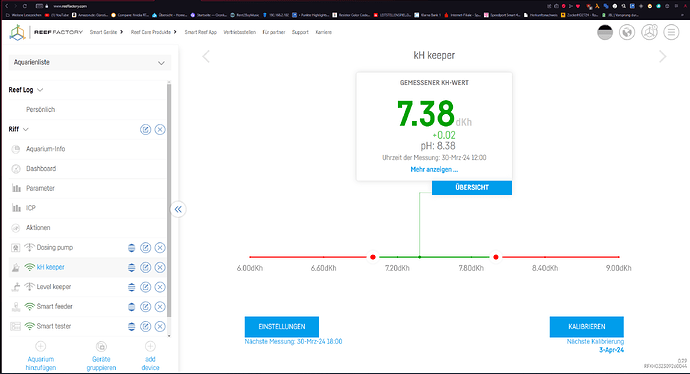This screenshot has height=374, width=690.
Task: Delete the Riff aquarium with X icon
Action: click(x=160, y=129)
